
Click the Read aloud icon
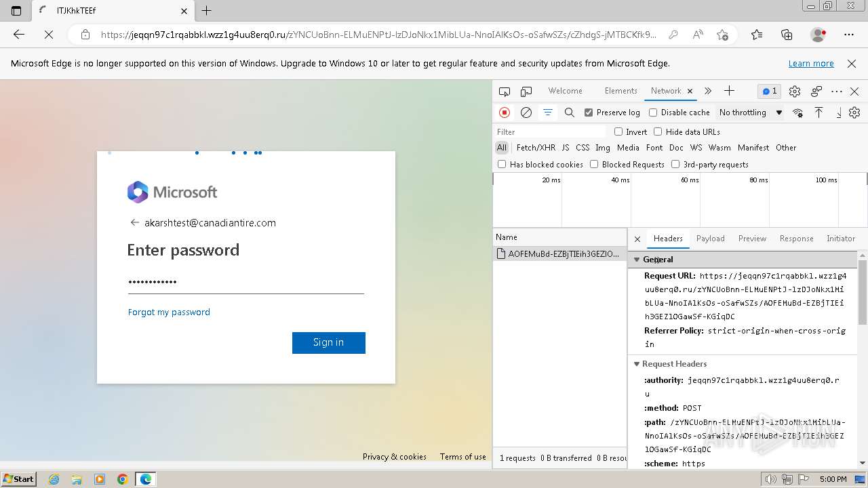[698, 35]
